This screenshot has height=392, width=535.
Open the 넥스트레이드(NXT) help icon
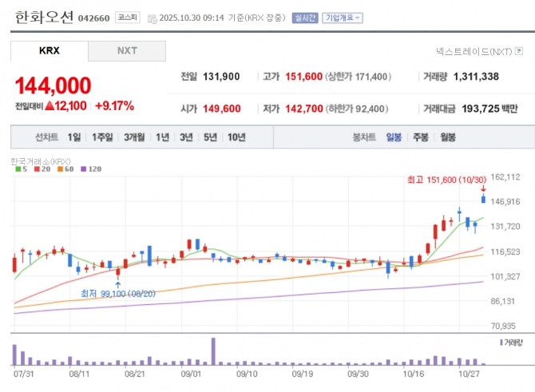(519, 51)
